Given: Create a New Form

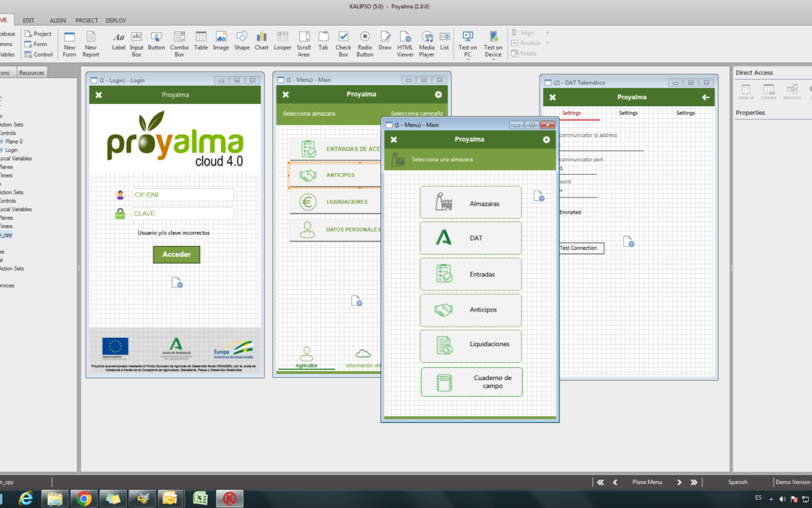Looking at the screenshot, I should [69, 44].
